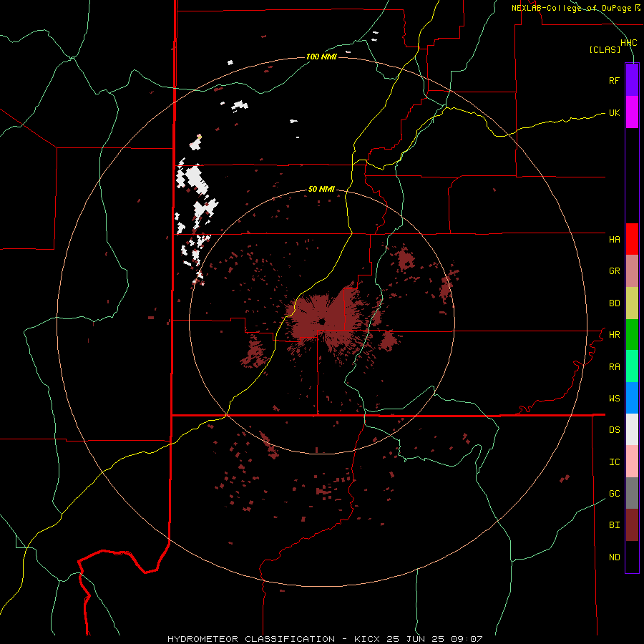Click the [CLAS] label

605,50
